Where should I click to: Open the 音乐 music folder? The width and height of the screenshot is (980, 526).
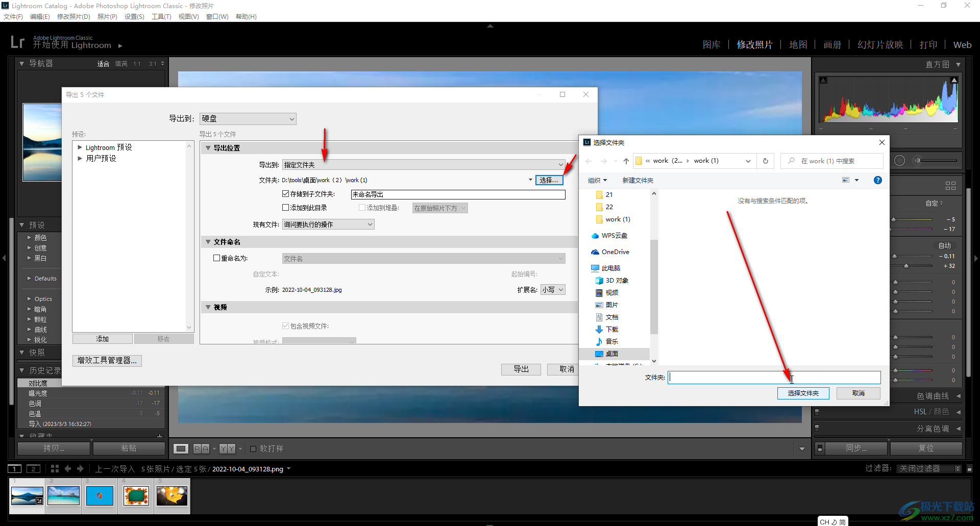pos(607,342)
